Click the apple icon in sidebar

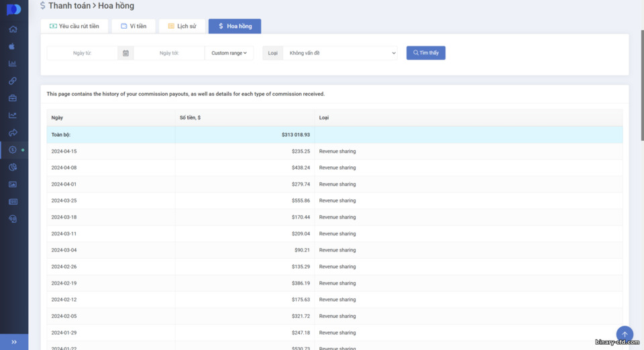tap(12, 46)
